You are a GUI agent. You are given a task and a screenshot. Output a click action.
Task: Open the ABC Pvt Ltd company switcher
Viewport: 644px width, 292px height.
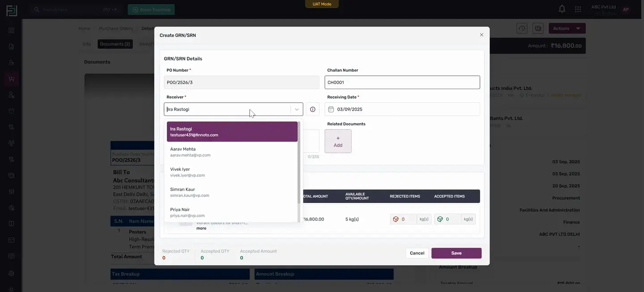click(603, 9)
